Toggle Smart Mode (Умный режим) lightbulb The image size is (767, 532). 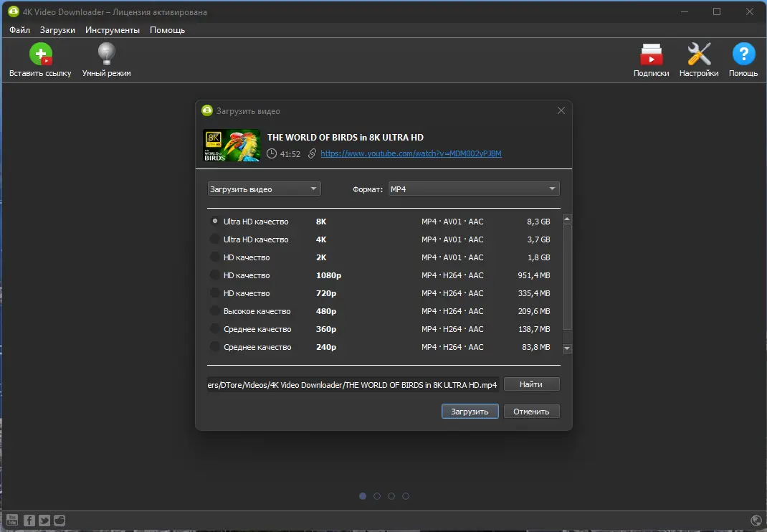click(106, 54)
